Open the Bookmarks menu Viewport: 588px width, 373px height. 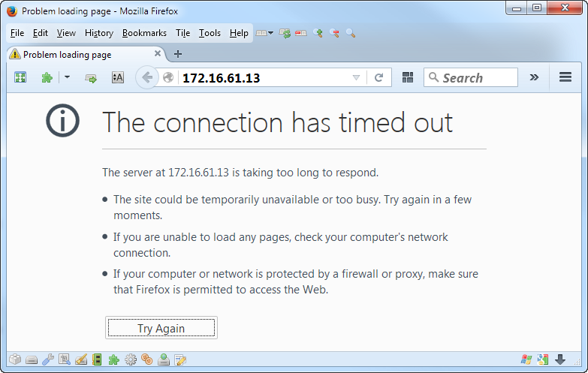click(145, 33)
